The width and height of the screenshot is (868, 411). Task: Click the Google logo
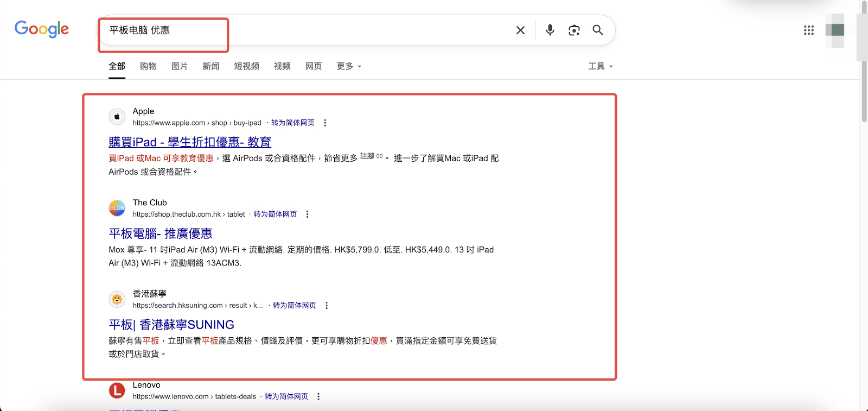(42, 29)
